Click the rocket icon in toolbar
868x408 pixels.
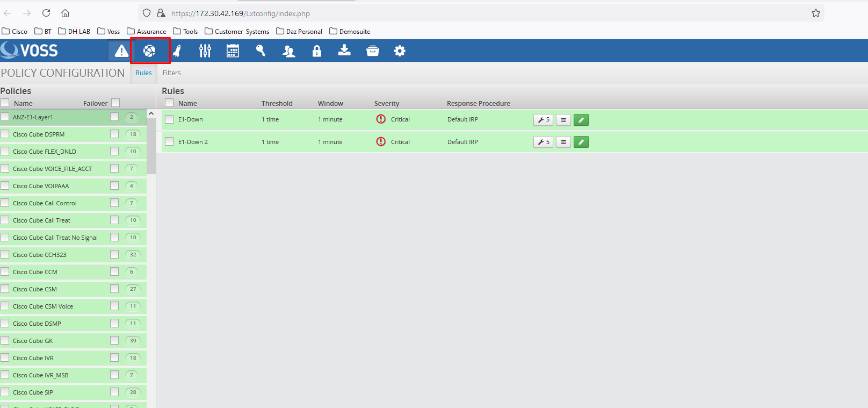point(177,51)
